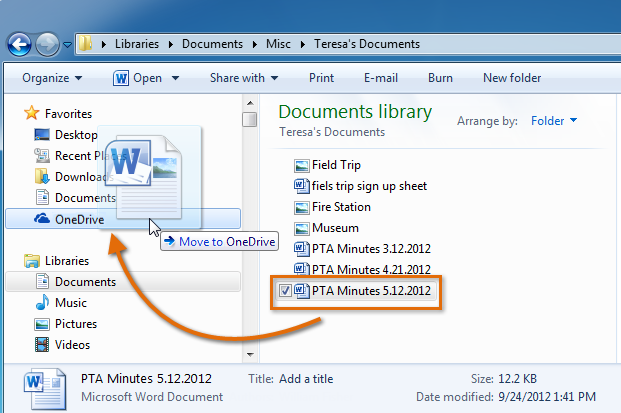This screenshot has width=621, height=413.
Task: Expand the Open button dropdown arrow
Action: coord(175,78)
